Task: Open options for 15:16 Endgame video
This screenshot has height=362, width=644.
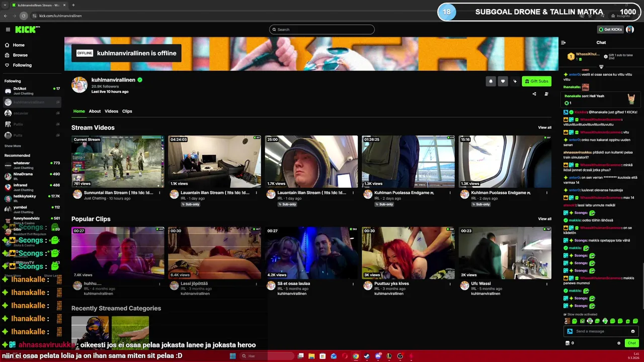Action: (x=547, y=193)
